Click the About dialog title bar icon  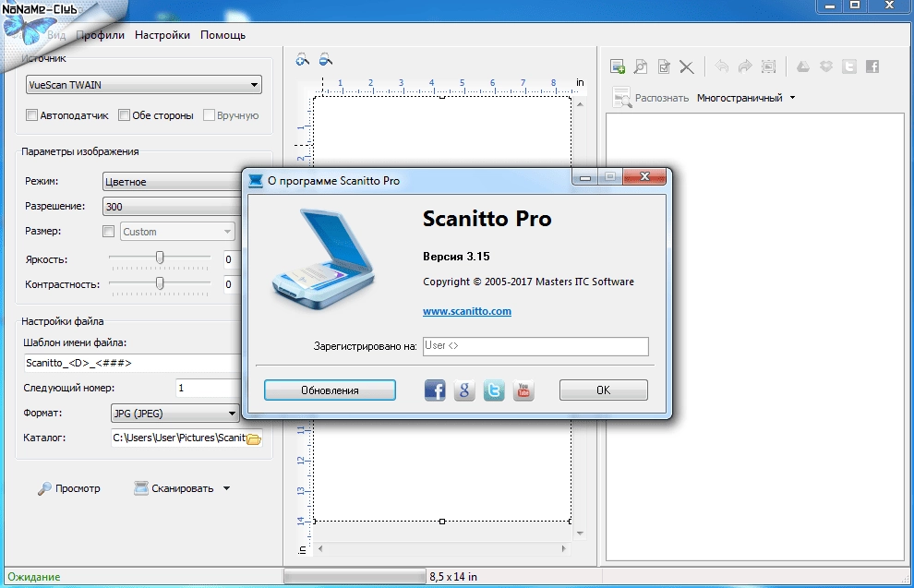coord(256,180)
